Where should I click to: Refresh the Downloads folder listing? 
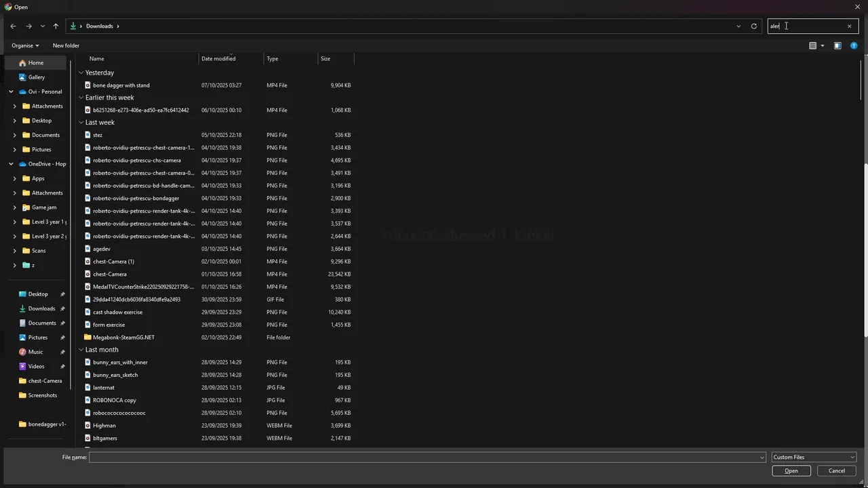(x=753, y=26)
